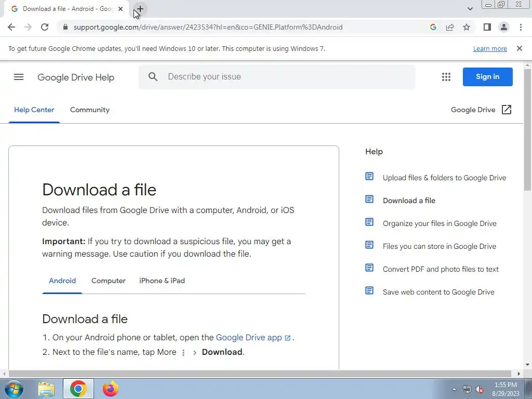Click the article icon beside 'Convert PDF and photo files'
The image size is (532, 399).
click(369, 268)
